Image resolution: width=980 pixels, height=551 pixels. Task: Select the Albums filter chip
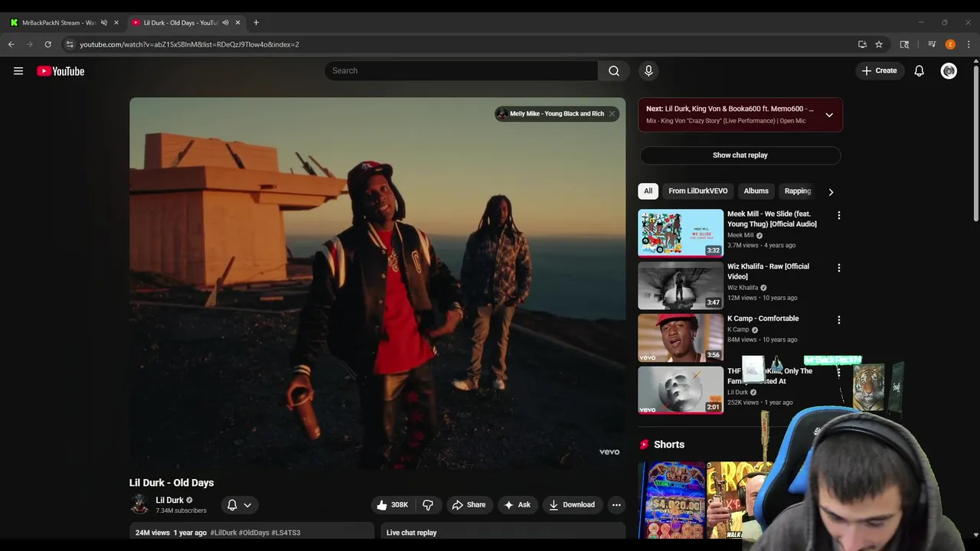756,191
